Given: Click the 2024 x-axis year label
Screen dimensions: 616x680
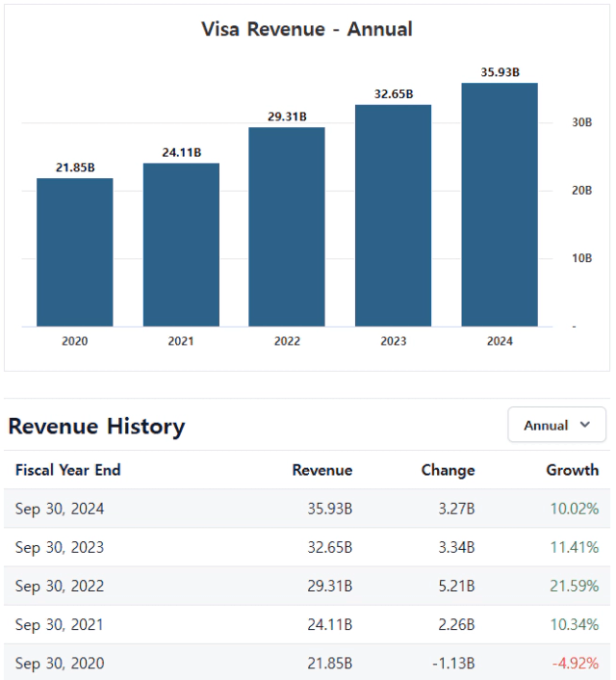Looking at the screenshot, I should point(500,341).
